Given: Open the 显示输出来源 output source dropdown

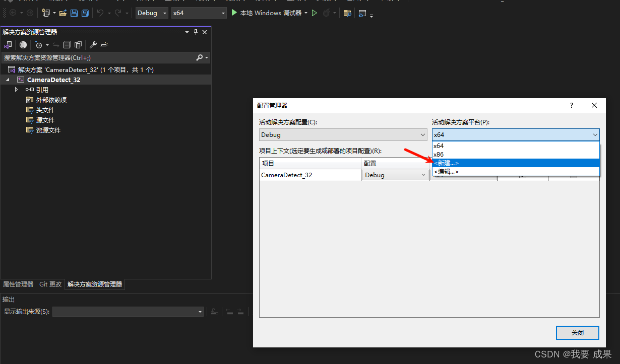Looking at the screenshot, I should (x=128, y=312).
